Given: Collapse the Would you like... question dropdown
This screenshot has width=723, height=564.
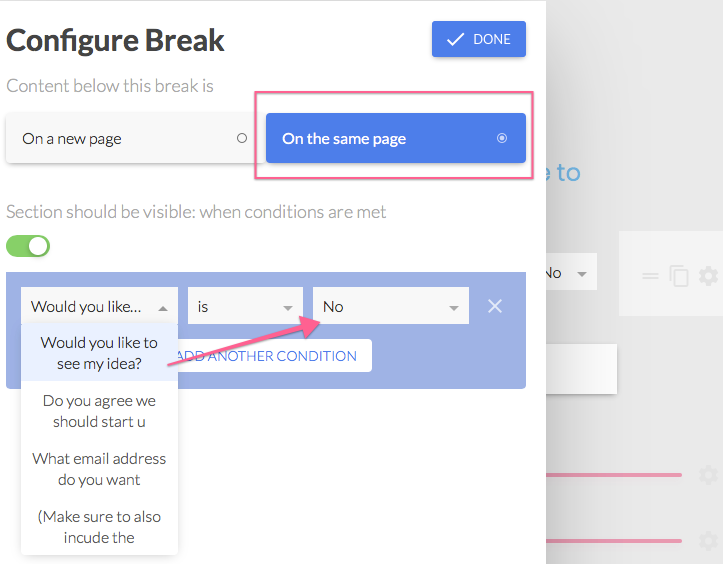Looking at the screenshot, I should click(99, 306).
